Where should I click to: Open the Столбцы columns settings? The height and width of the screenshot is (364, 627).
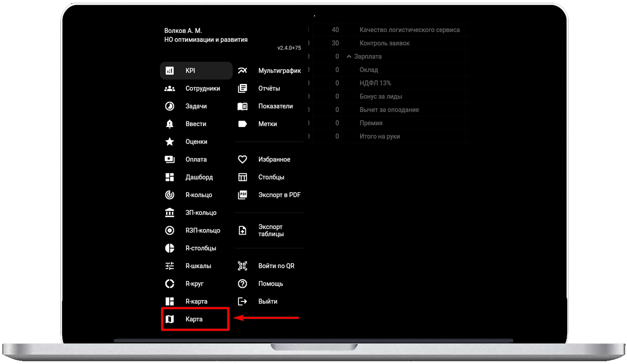(271, 177)
